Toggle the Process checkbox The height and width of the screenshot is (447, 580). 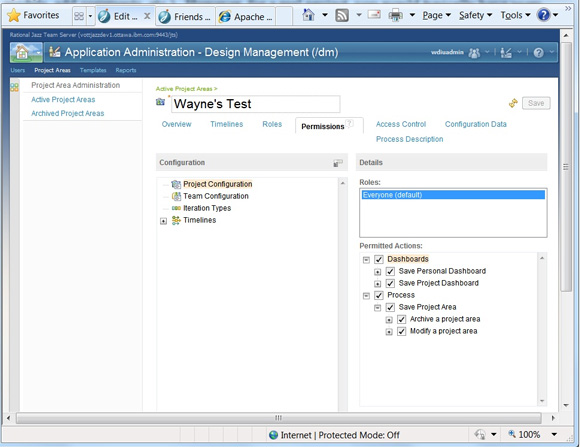[379, 295]
